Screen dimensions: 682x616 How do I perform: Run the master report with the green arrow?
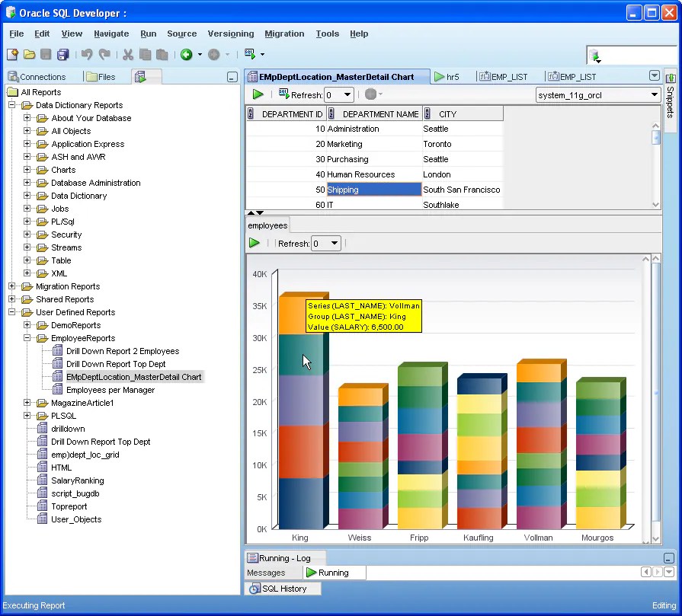click(x=258, y=94)
